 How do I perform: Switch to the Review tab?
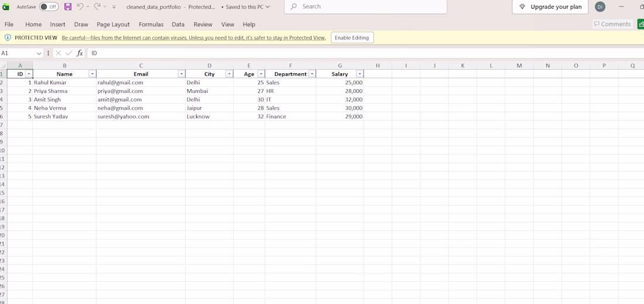[203, 25]
